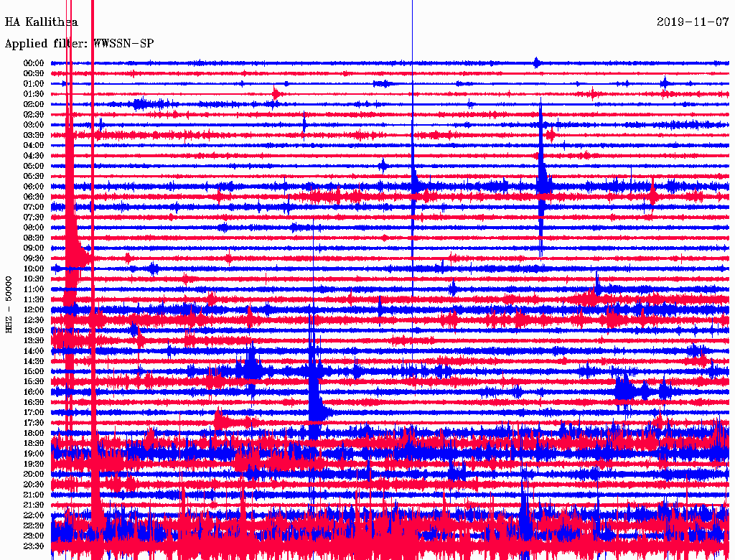The height and width of the screenshot is (560, 735).
Task: Click the 21:00 time label
Action: click(34, 495)
